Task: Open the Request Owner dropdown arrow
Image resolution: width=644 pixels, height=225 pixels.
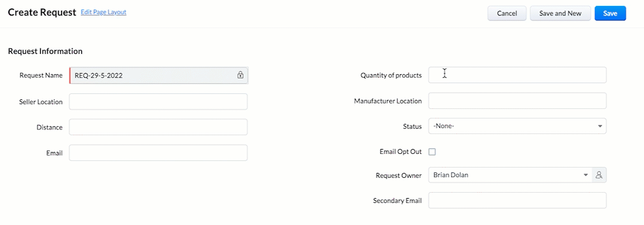Action: tap(585, 175)
